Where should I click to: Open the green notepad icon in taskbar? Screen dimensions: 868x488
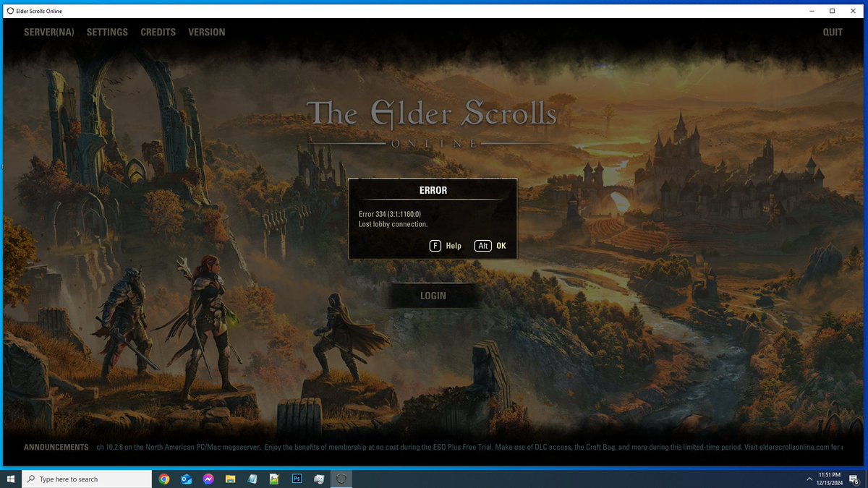click(274, 479)
